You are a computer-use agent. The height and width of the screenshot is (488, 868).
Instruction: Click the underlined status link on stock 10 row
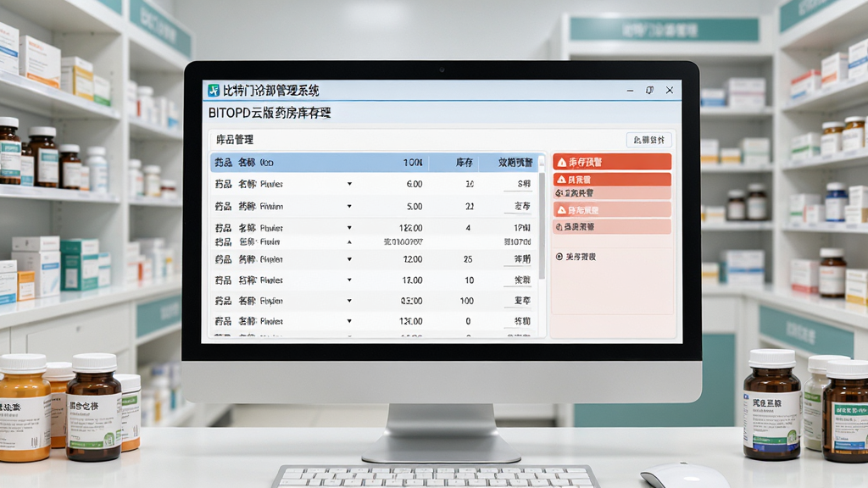[522, 280]
